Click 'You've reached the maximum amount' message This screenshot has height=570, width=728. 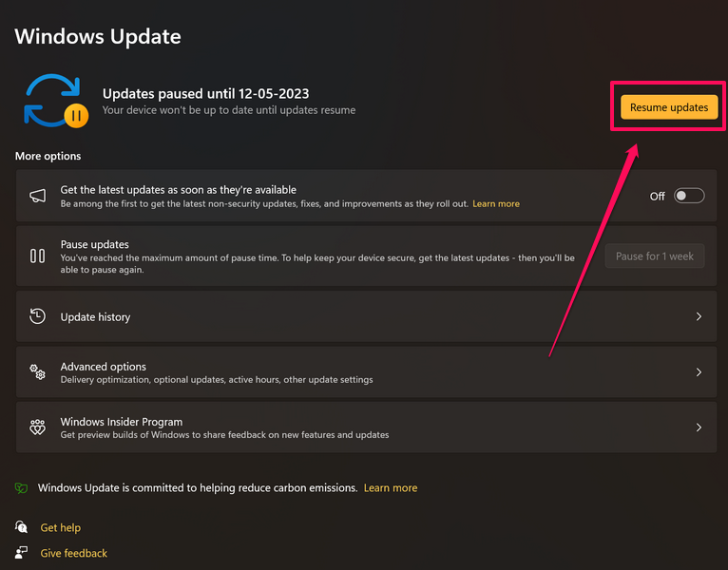tap(317, 264)
